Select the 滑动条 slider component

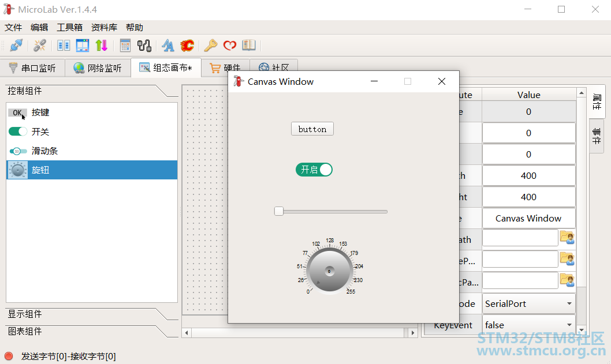pos(92,151)
